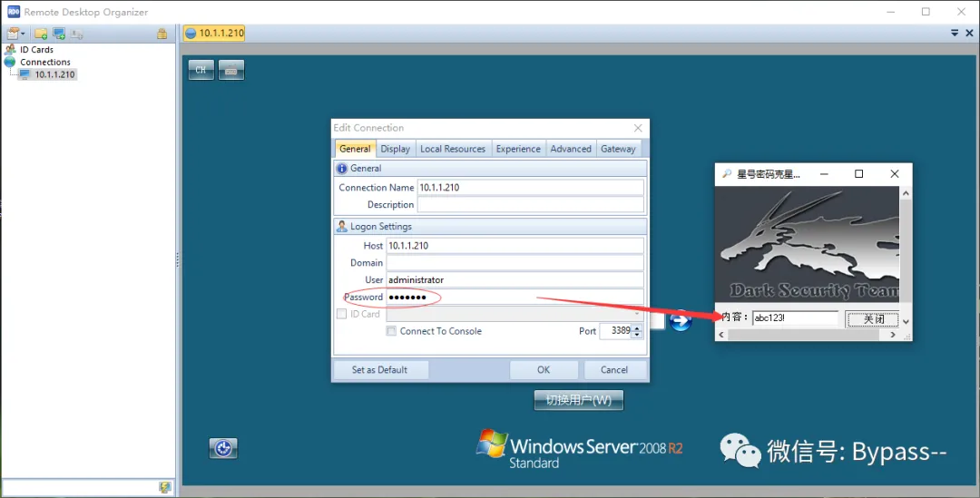Click the password viewer's horizontal scroll left arrow

coord(721,335)
